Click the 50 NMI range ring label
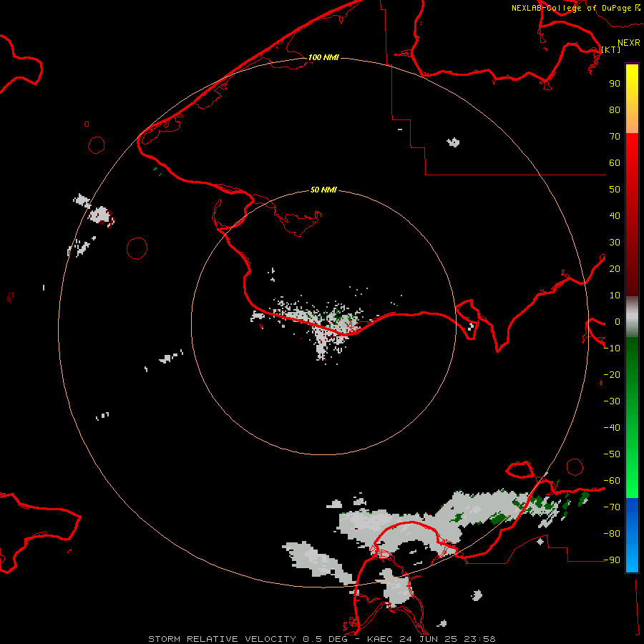The width and height of the screenshot is (644, 644). tap(323, 190)
